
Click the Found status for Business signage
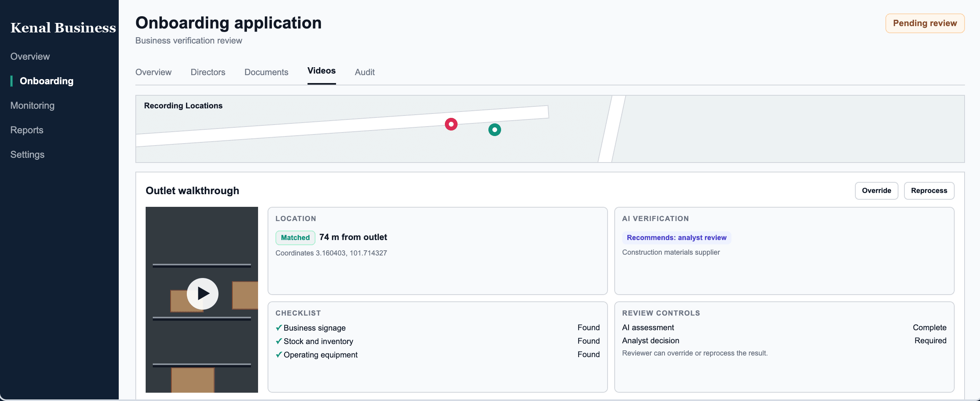coord(589,327)
